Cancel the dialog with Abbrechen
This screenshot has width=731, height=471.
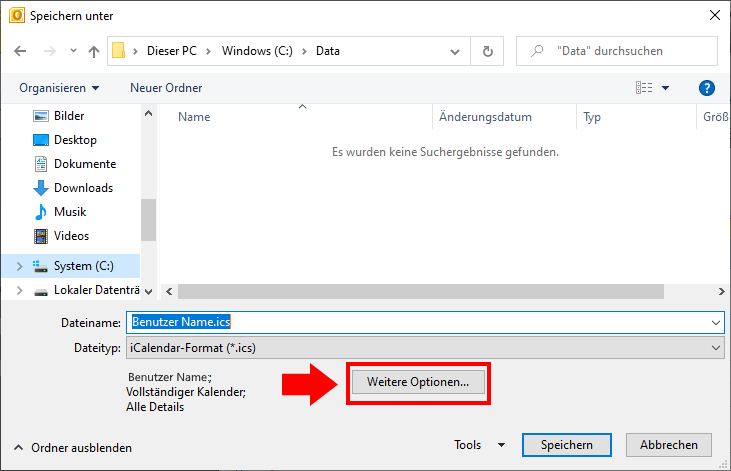(669, 445)
